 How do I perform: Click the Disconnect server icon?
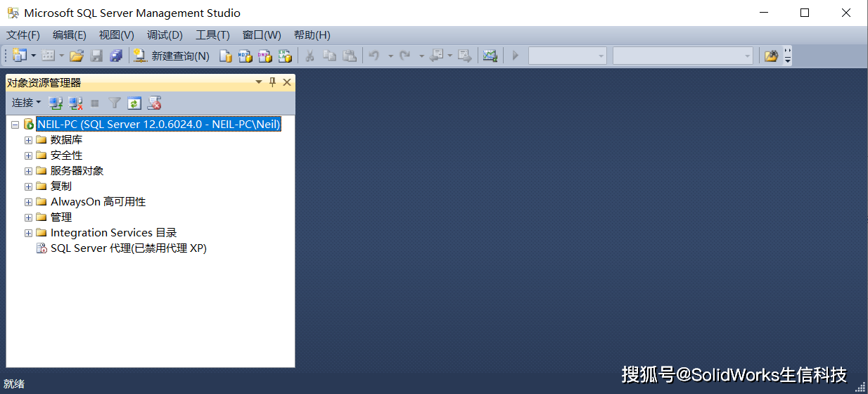tap(76, 103)
